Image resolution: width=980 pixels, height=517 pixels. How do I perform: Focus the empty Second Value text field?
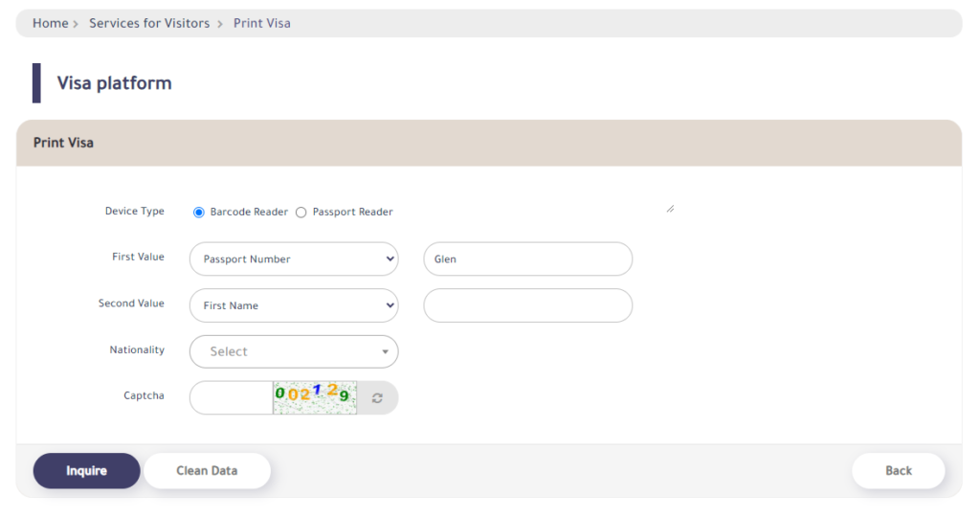click(x=528, y=305)
